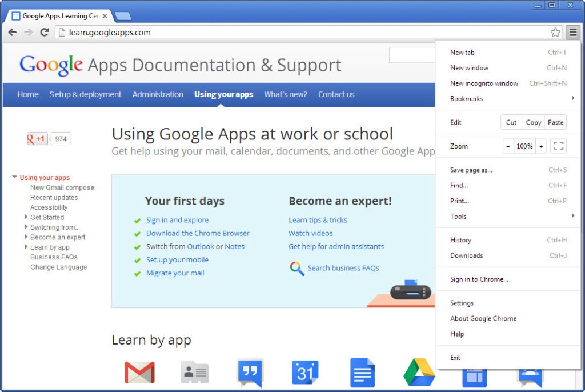Open Downloads from the menu

coord(508,255)
